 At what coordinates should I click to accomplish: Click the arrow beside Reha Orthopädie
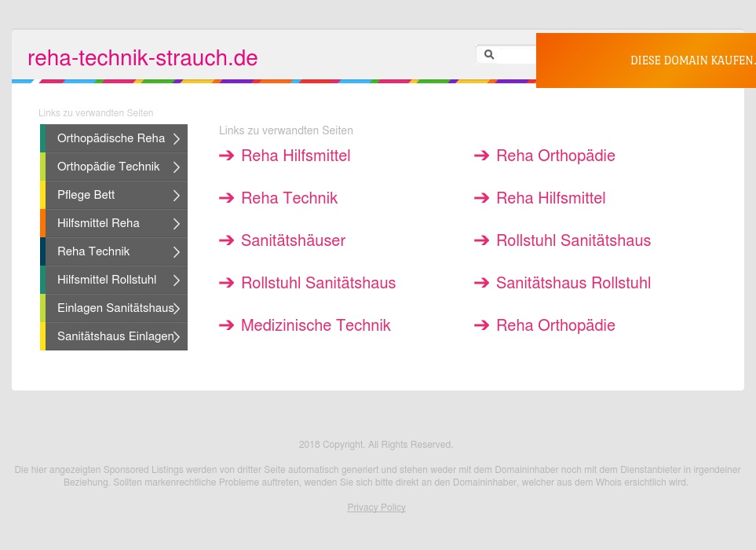coord(481,156)
